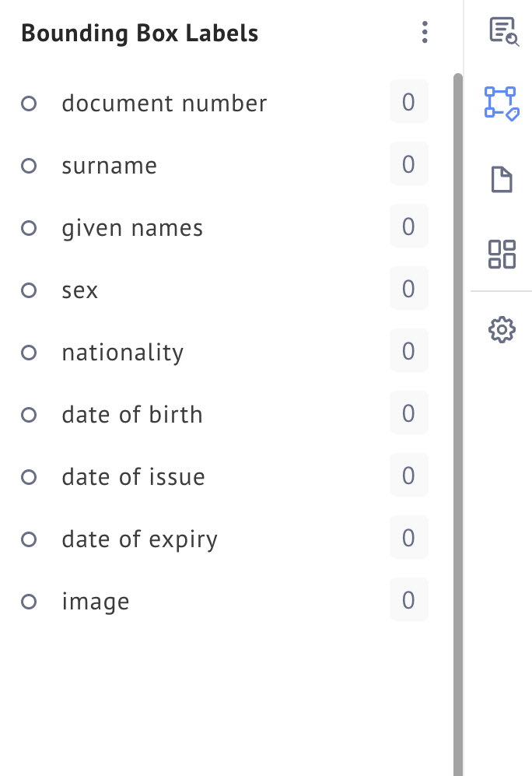532x776 pixels.
Task: Select the date of issue label
Action: pos(134,477)
